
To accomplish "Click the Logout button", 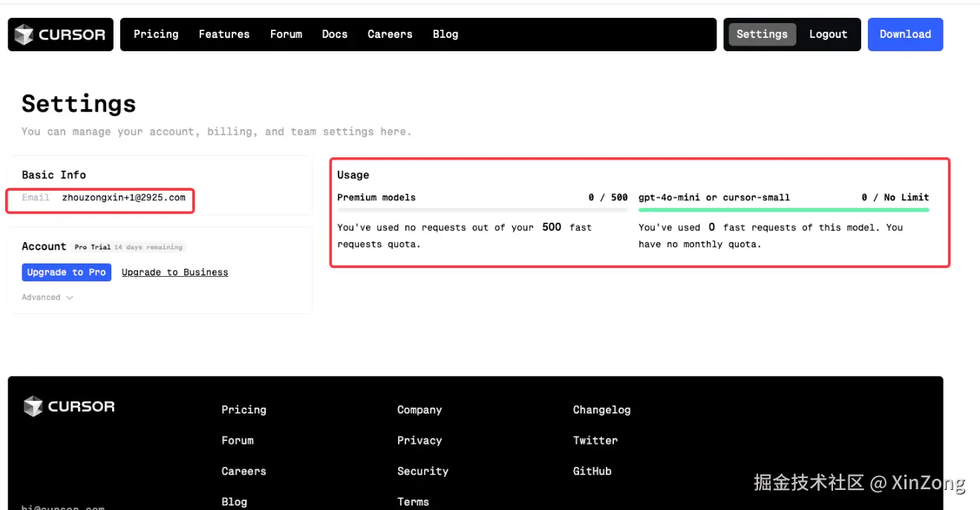I will point(828,34).
